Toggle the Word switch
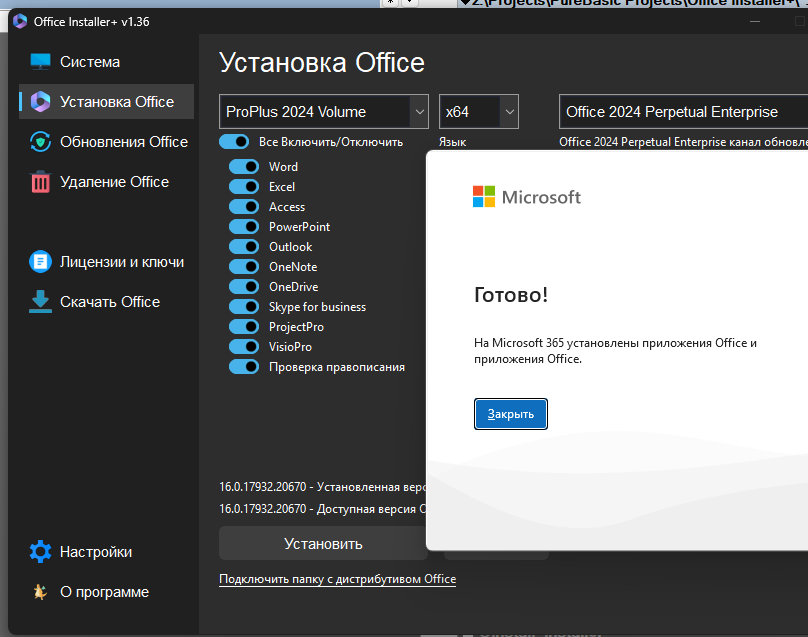The width and height of the screenshot is (808, 637). click(244, 166)
